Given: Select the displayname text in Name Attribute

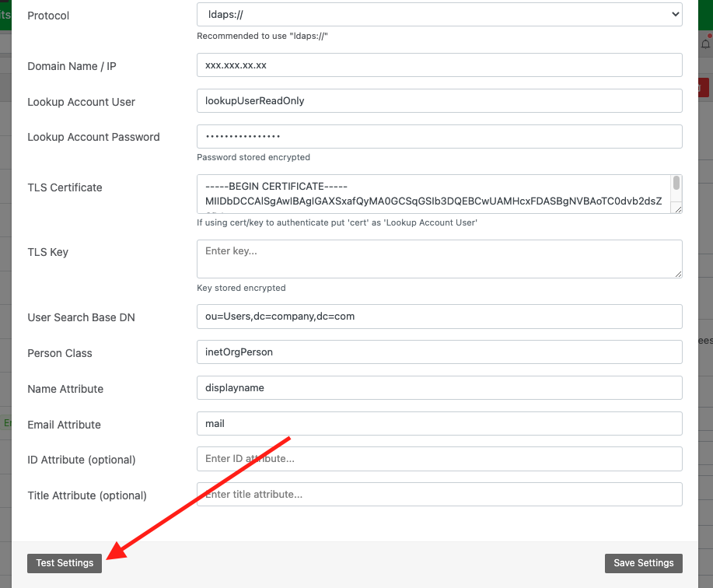Looking at the screenshot, I should click(237, 388).
